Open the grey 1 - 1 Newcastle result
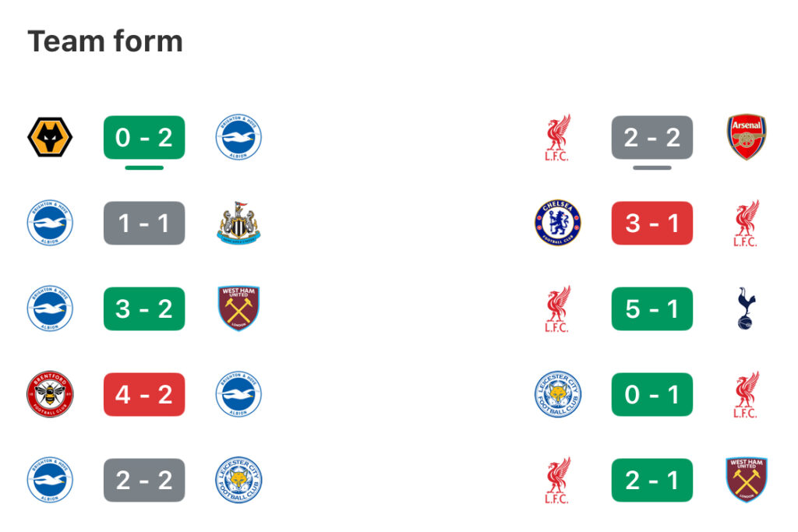The height and width of the screenshot is (532, 798). coord(144,224)
